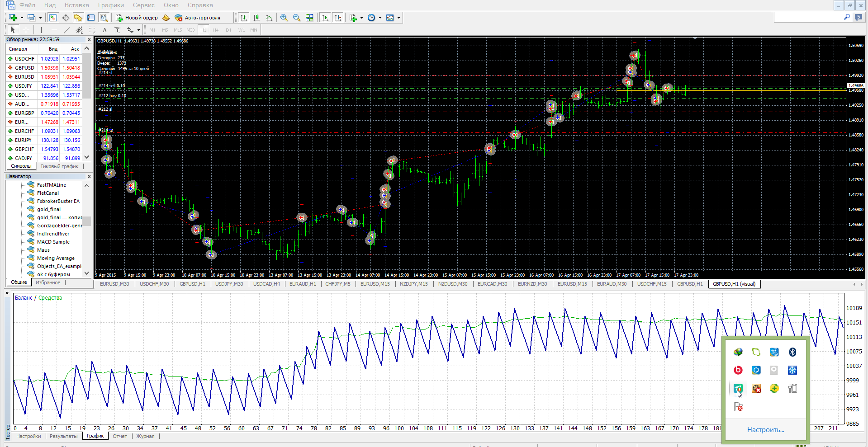
Task: Switch chart to line chart
Action: tap(269, 18)
